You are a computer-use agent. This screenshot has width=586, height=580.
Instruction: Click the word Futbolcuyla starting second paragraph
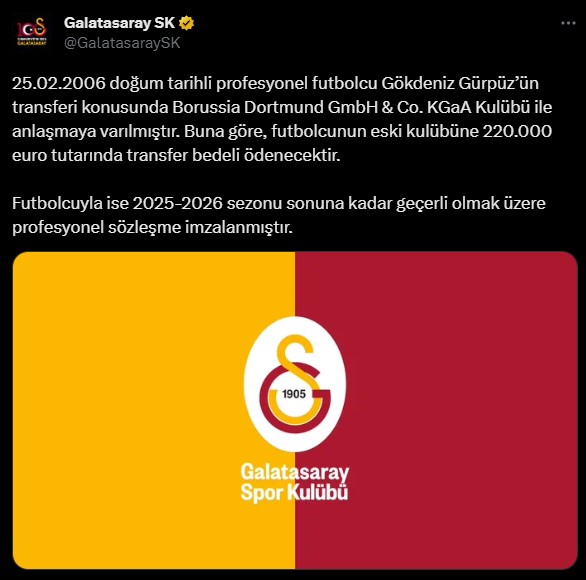click(x=57, y=204)
